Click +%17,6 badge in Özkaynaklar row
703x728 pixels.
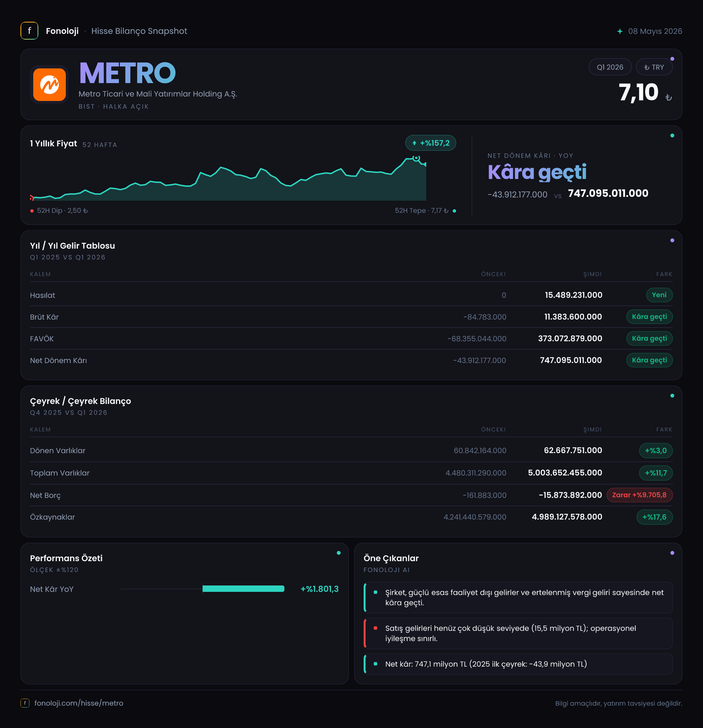654,517
